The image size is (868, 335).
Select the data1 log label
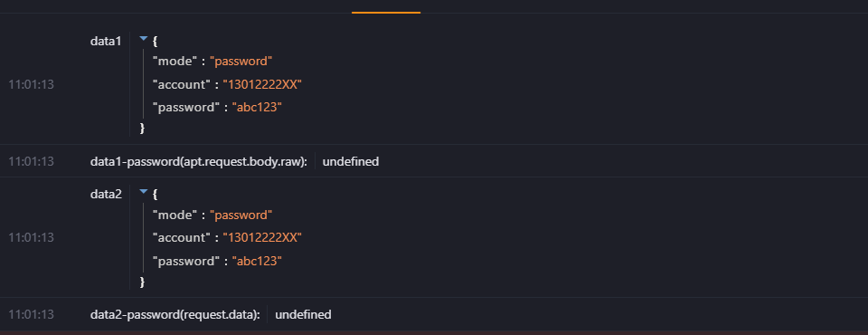point(106,41)
